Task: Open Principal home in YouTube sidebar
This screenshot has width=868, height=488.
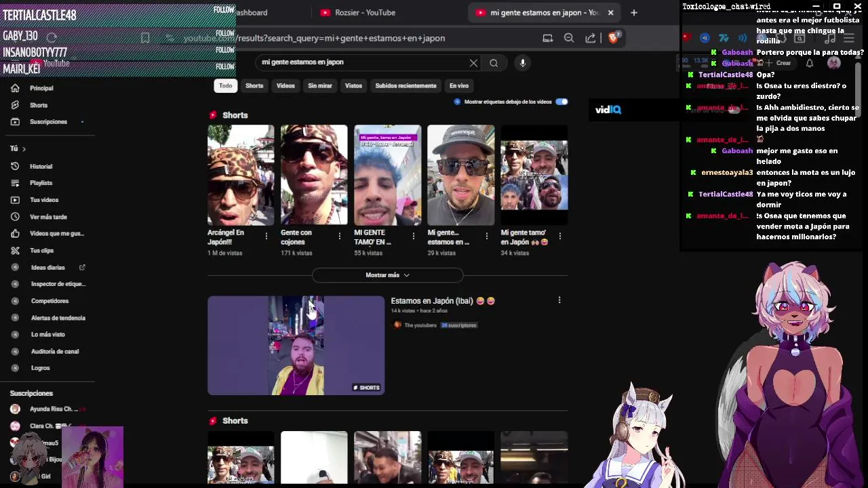Action: point(41,88)
